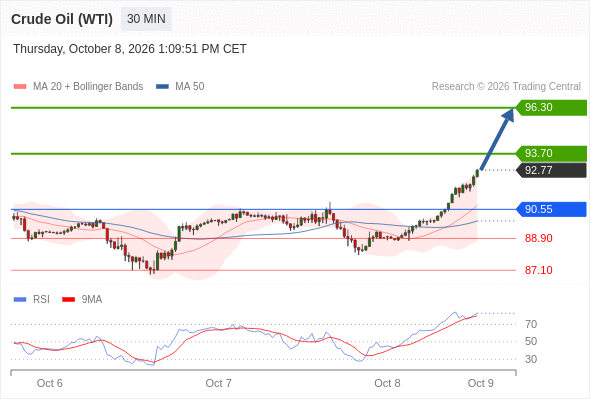Screen dimensions: 590x400
Task: Click the 9MA red legend swatch
Action: coord(68,300)
